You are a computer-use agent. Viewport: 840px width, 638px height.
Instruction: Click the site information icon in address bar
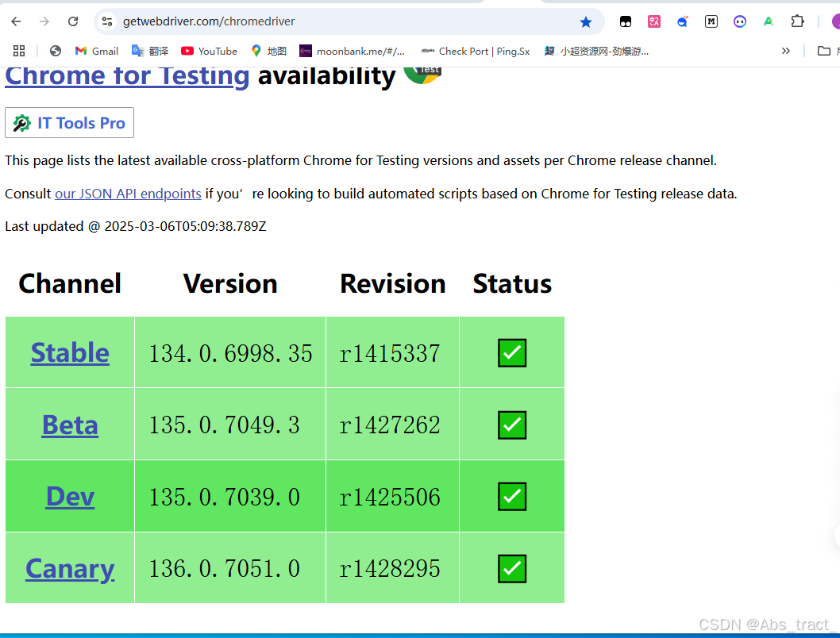click(107, 21)
